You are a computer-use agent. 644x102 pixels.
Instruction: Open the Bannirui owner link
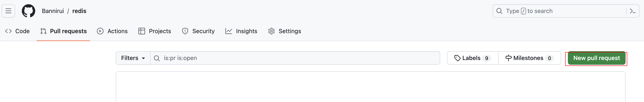coord(53,11)
